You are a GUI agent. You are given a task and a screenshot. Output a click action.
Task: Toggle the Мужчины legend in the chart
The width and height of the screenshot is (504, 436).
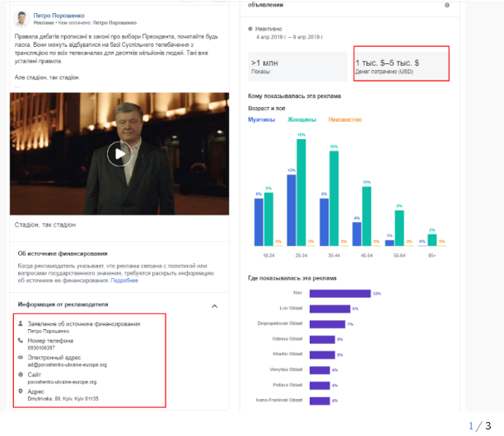tap(262, 120)
